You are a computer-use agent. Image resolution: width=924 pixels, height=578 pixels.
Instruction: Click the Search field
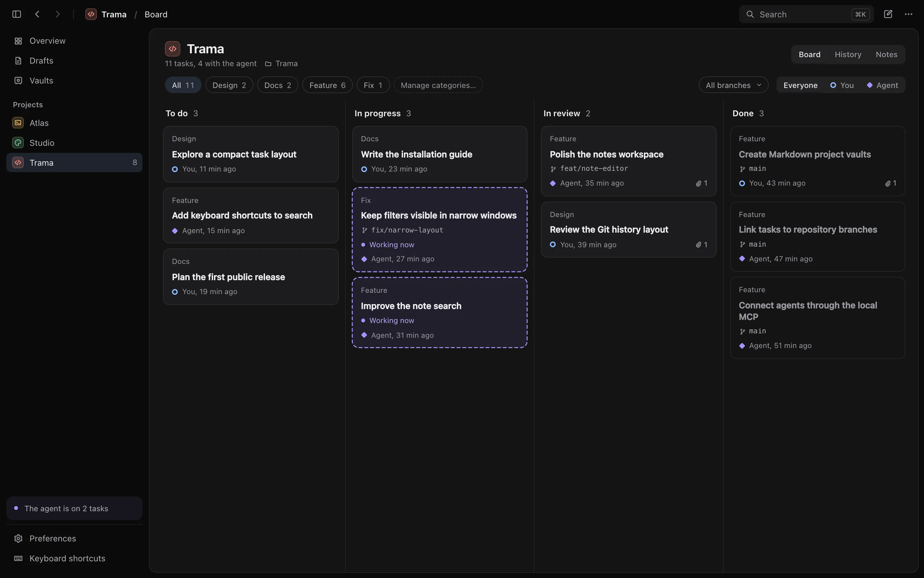click(x=806, y=14)
